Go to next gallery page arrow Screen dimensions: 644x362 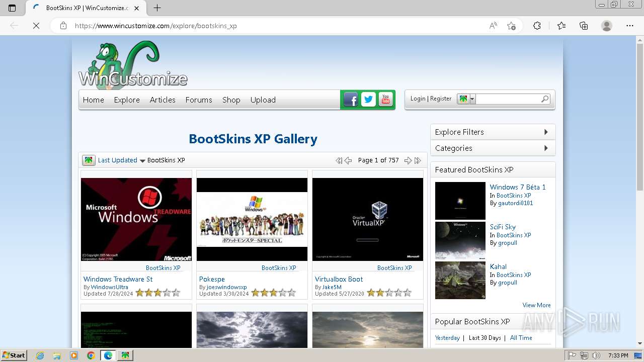(408, 160)
